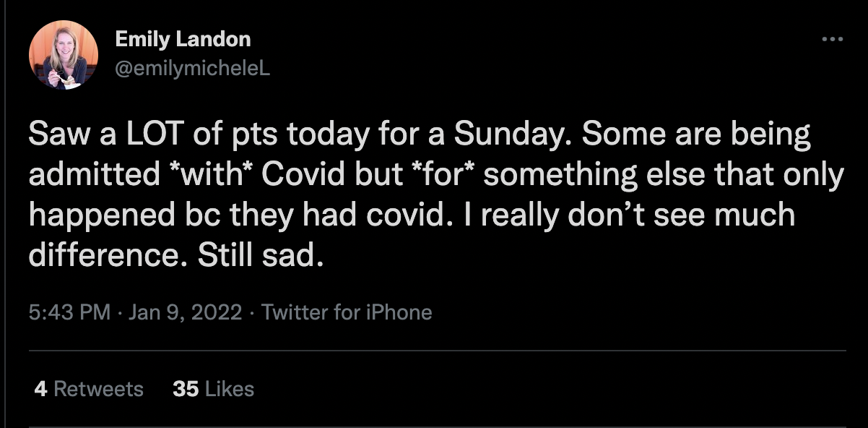Viewport: 868px width, 428px height.
Task: Click the word "Sunday" in the tweet
Action: click(x=505, y=134)
